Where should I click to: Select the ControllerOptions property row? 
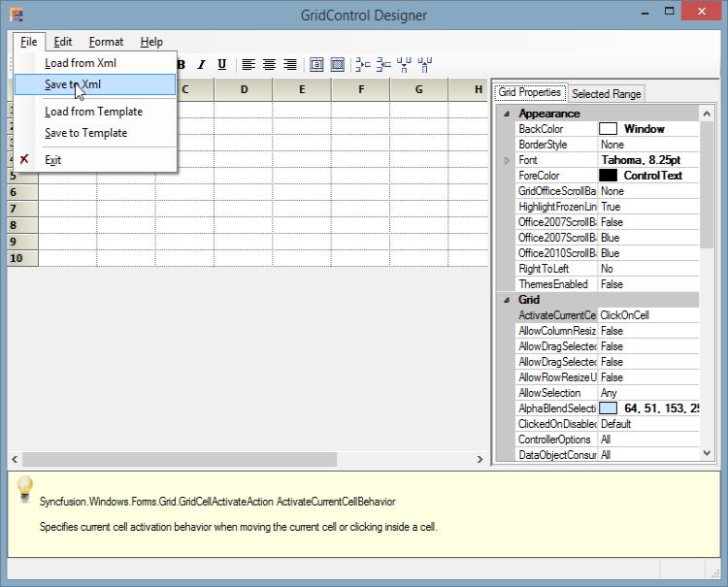[x=607, y=440]
